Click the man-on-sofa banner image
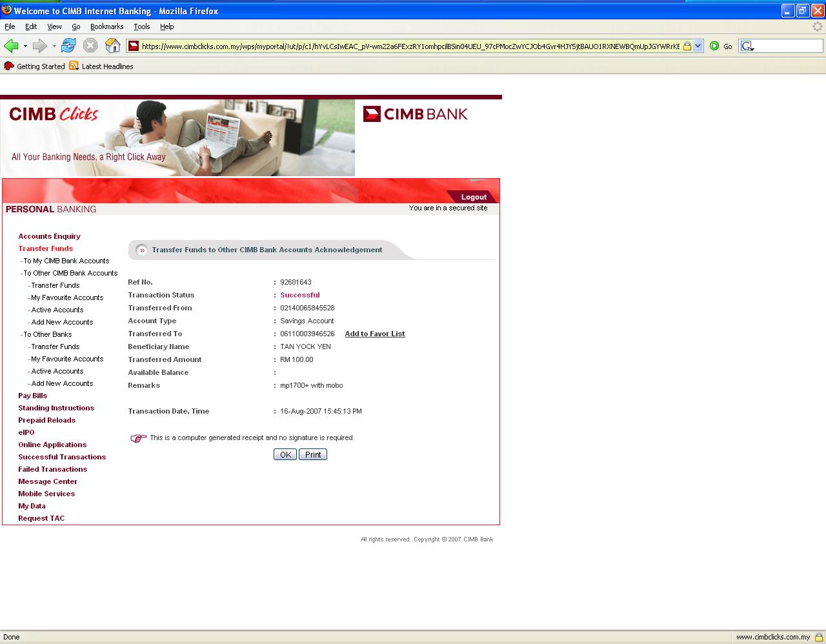This screenshot has height=644, width=826. pyautogui.click(x=177, y=137)
